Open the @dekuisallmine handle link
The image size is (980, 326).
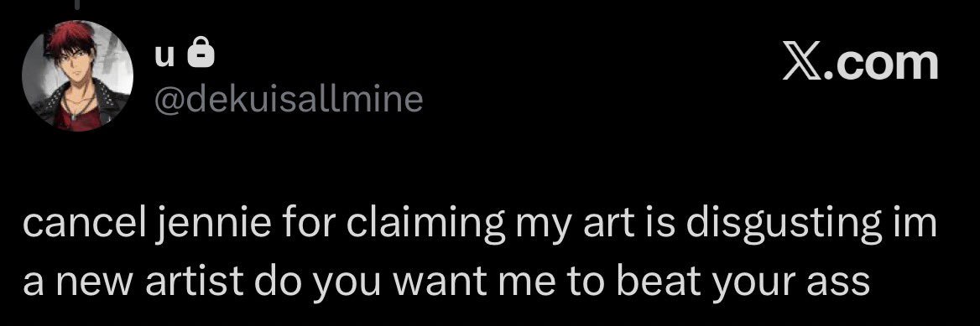(x=288, y=100)
